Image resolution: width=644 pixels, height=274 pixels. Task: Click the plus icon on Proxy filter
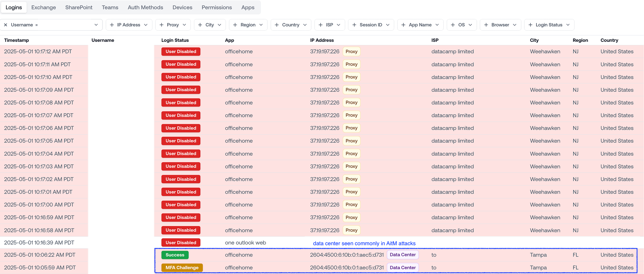(x=162, y=25)
